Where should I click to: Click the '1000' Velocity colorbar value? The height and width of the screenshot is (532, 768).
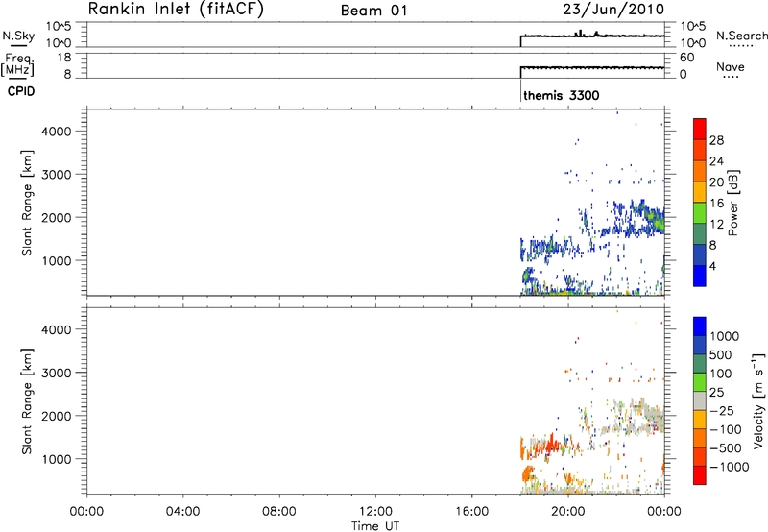tap(724, 336)
